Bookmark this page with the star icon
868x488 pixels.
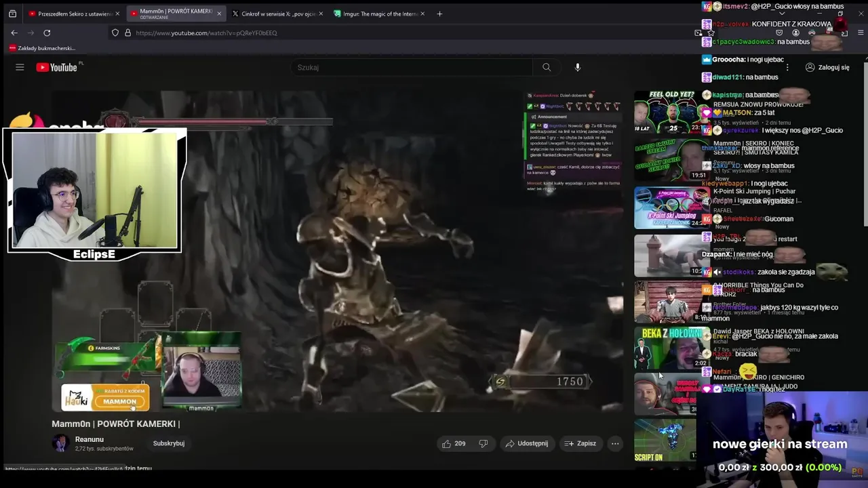tap(711, 33)
